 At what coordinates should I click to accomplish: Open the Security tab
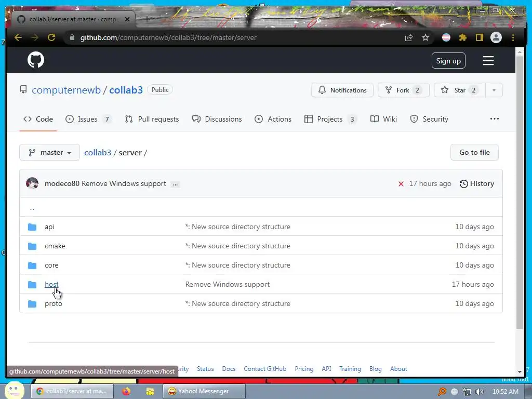429,119
